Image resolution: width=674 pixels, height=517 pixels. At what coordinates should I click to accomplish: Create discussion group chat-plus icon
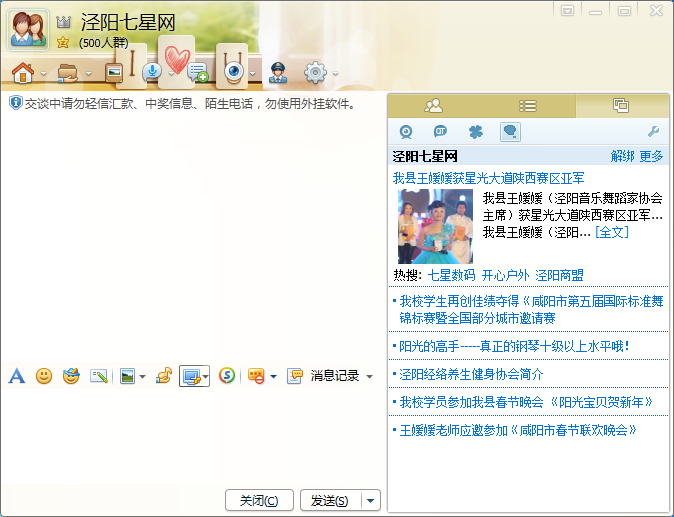[198, 73]
